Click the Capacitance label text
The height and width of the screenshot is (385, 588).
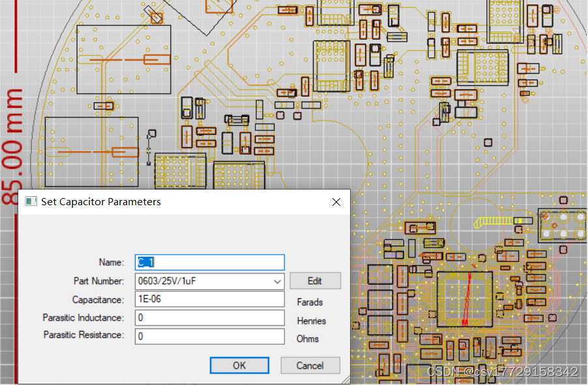point(98,300)
